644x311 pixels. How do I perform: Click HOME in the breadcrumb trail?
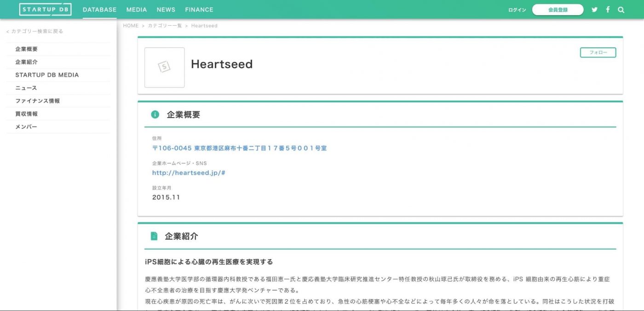(131, 25)
